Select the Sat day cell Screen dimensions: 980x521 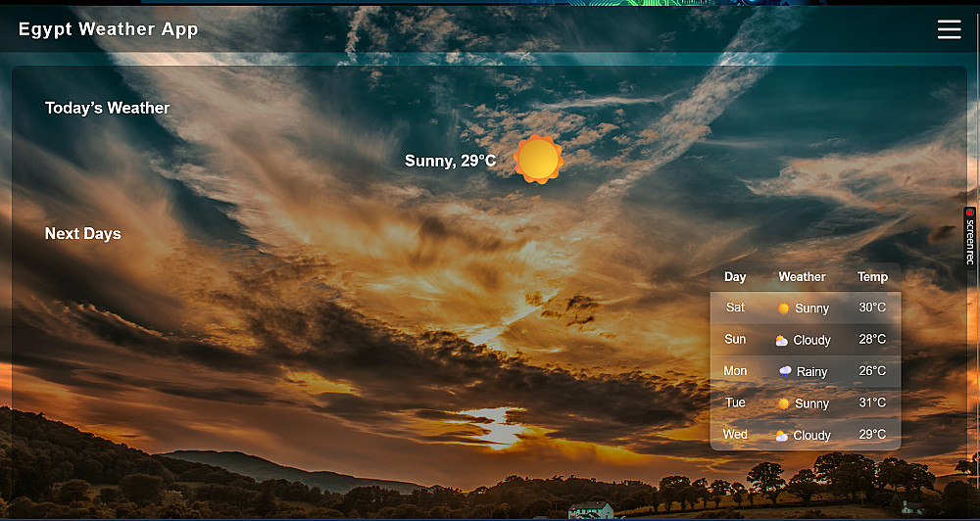735,308
